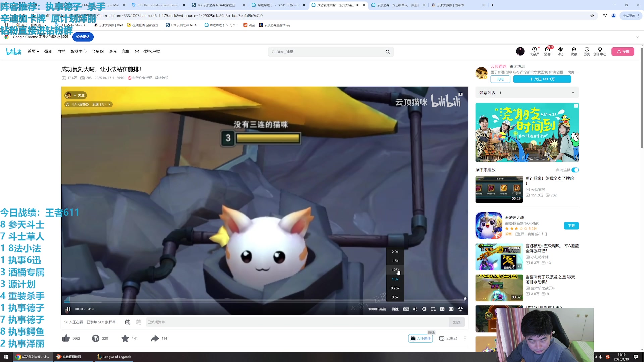Click 投稿 upload button
The width and height of the screenshot is (644, 362).
click(623, 51)
